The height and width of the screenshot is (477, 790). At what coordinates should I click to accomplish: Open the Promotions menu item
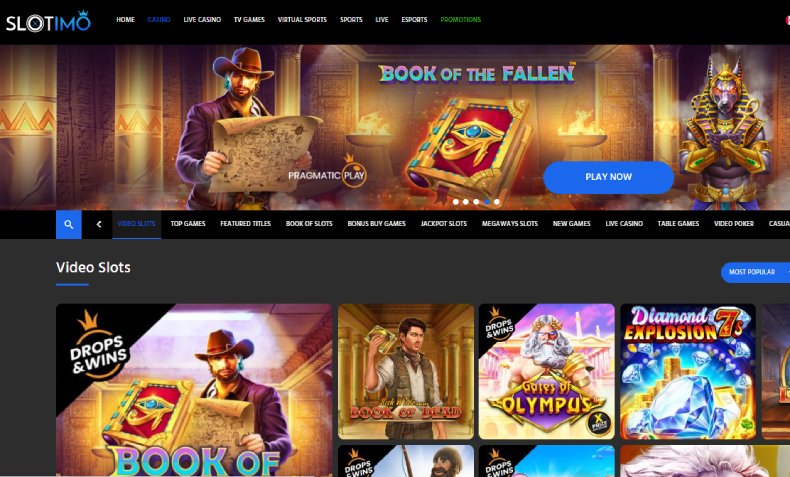pyautogui.click(x=460, y=20)
